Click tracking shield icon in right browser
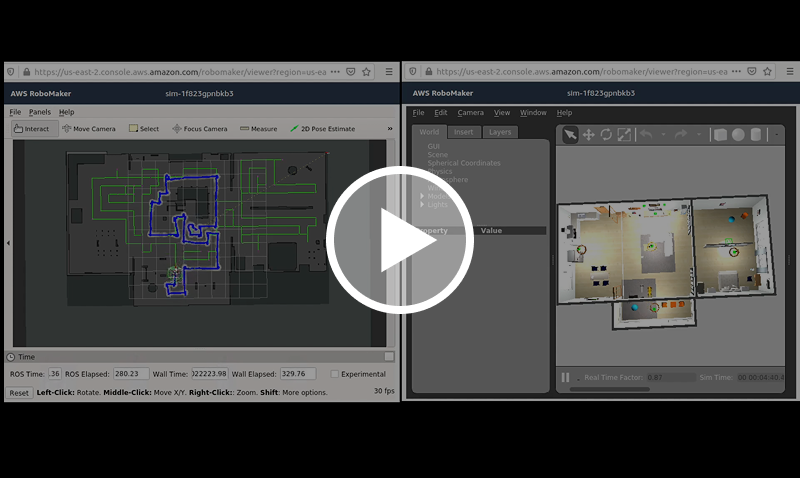This screenshot has width=800, height=478. click(x=413, y=72)
